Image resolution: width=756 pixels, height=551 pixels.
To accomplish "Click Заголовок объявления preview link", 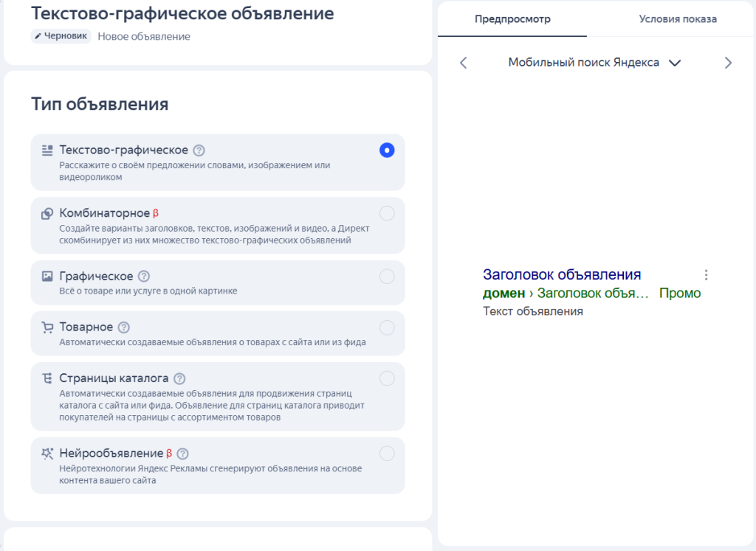I will 562,274.
